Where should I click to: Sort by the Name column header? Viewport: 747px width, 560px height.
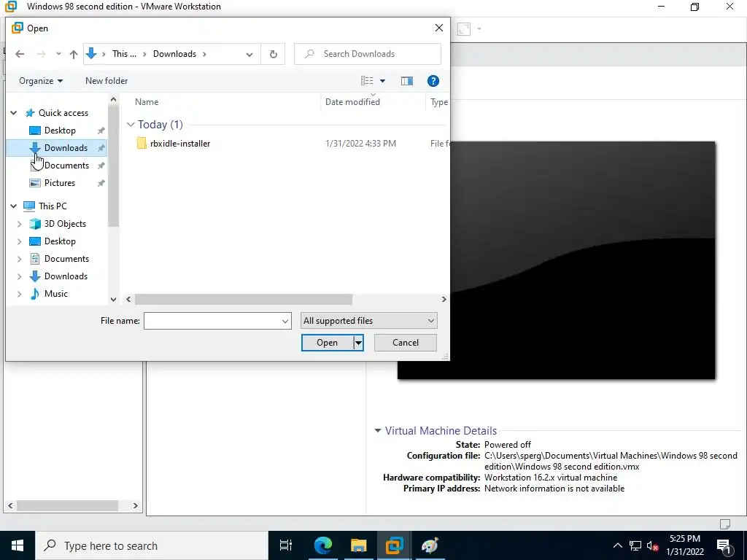pos(147,102)
